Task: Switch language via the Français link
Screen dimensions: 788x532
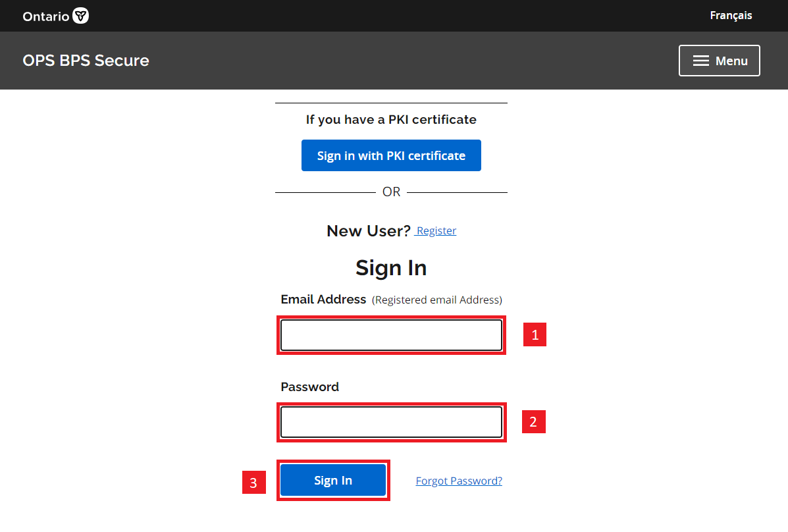Action: point(731,15)
